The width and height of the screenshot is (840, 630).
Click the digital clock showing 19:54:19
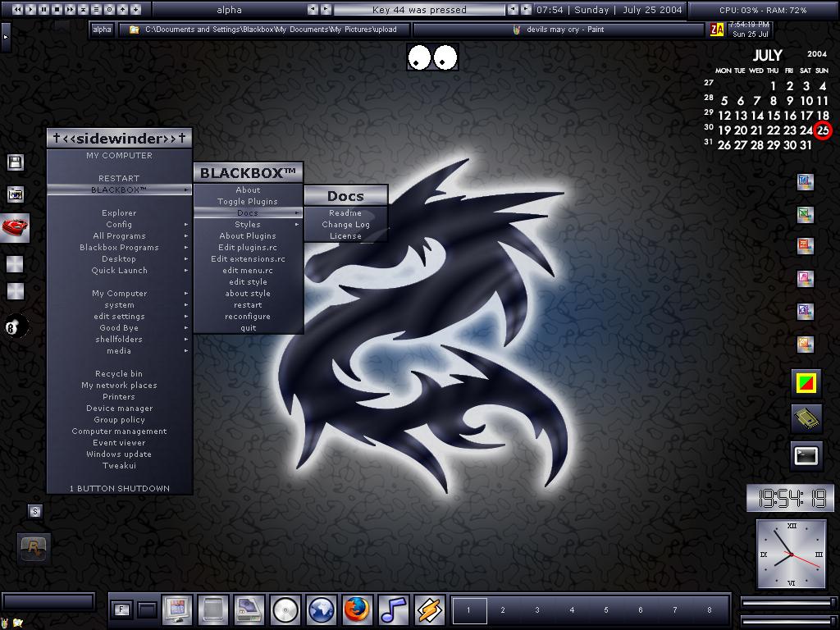tap(791, 499)
